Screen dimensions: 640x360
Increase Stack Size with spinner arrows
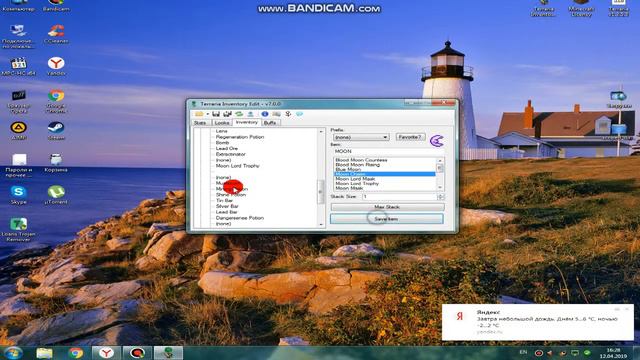pos(440,195)
